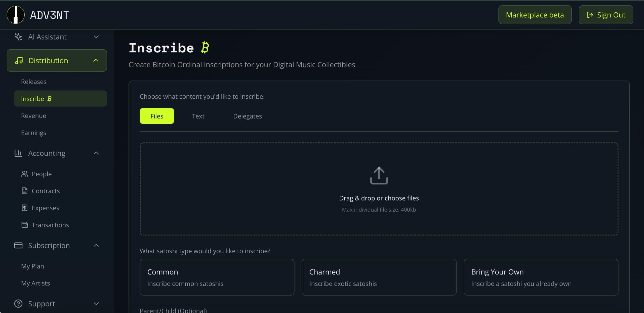This screenshot has height=313, width=644.
Task: Switch to the Text tab
Action: (x=198, y=116)
